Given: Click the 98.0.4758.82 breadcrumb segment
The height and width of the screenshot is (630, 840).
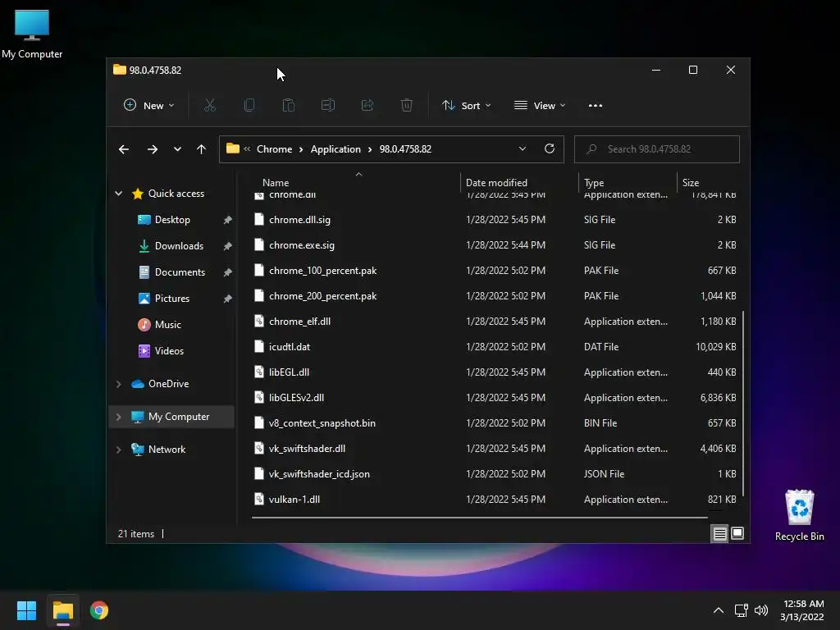Looking at the screenshot, I should [x=405, y=149].
